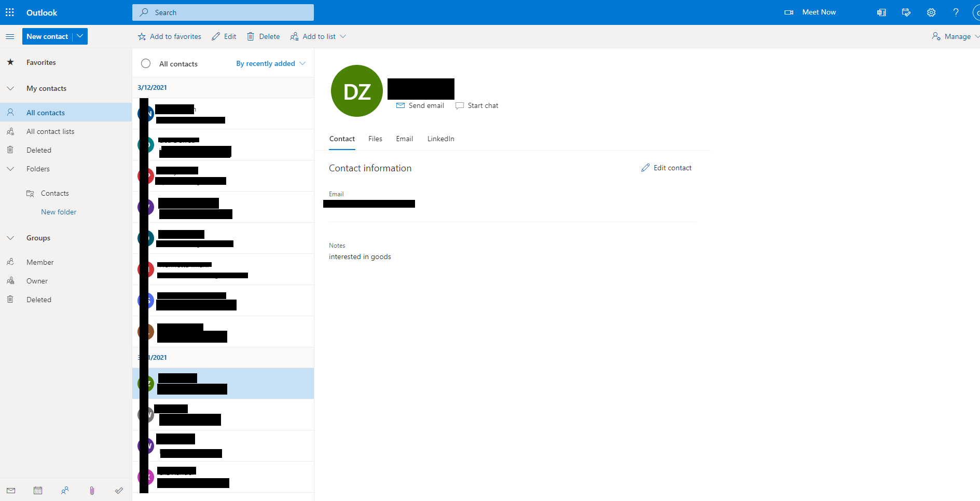The width and height of the screenshot is (980, 501).
Task: Open the Settings gear icon
Action: 931,12
